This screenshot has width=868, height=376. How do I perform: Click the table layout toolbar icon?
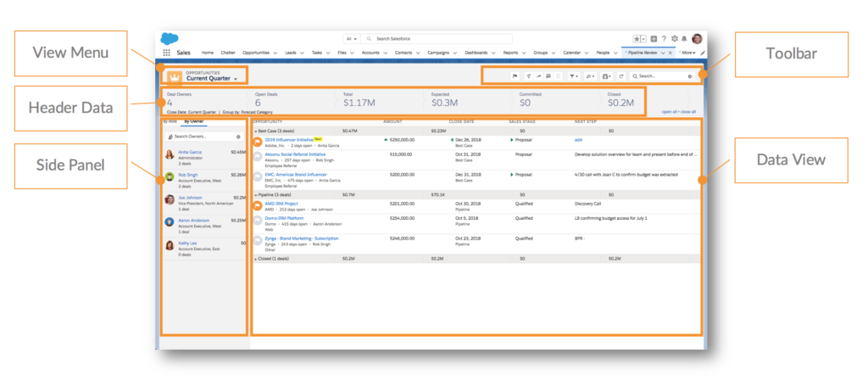(x=548, y=76)
